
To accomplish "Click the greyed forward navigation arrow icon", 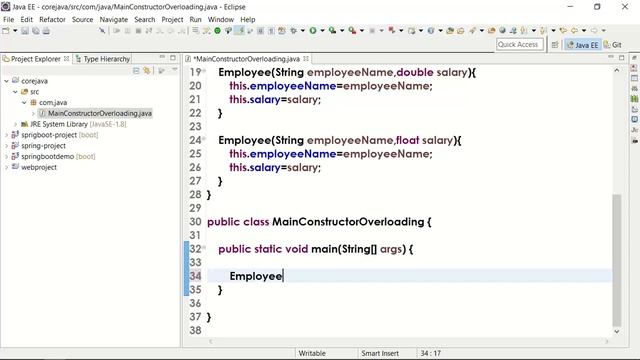I will point(594,31).
